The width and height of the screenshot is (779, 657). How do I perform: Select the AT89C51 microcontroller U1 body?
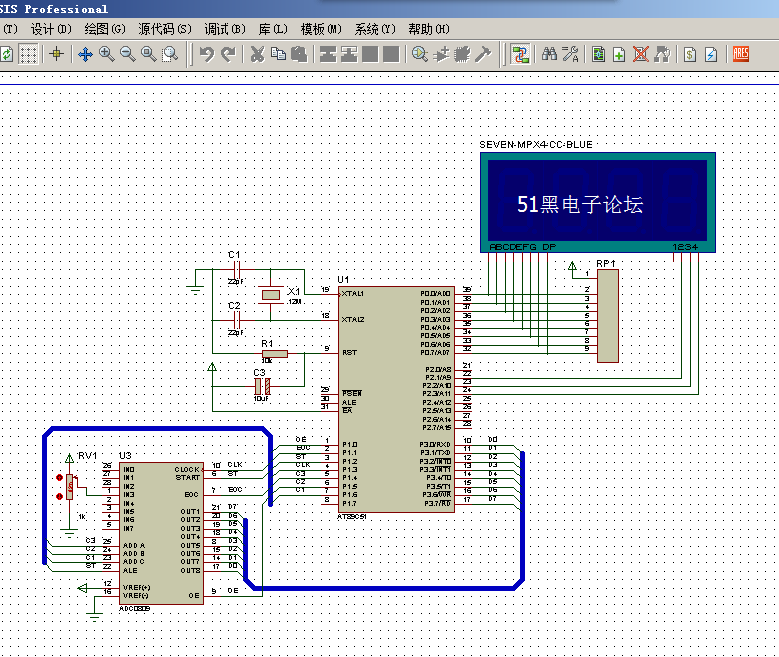click(396, 399)
